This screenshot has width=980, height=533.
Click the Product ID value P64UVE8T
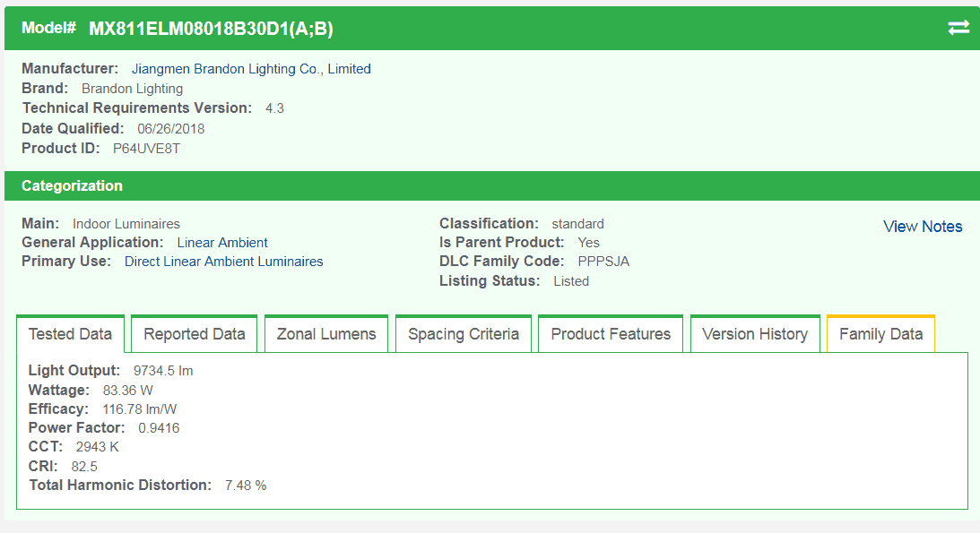[x=146, y=149]
